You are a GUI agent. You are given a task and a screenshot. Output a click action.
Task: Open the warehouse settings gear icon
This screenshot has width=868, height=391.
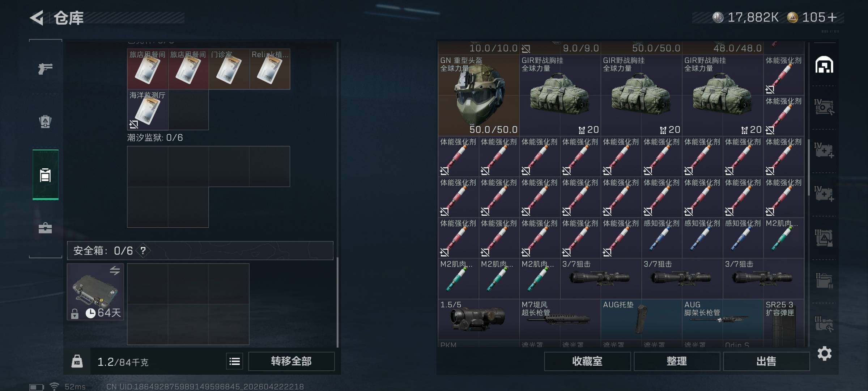coord(824,353)
